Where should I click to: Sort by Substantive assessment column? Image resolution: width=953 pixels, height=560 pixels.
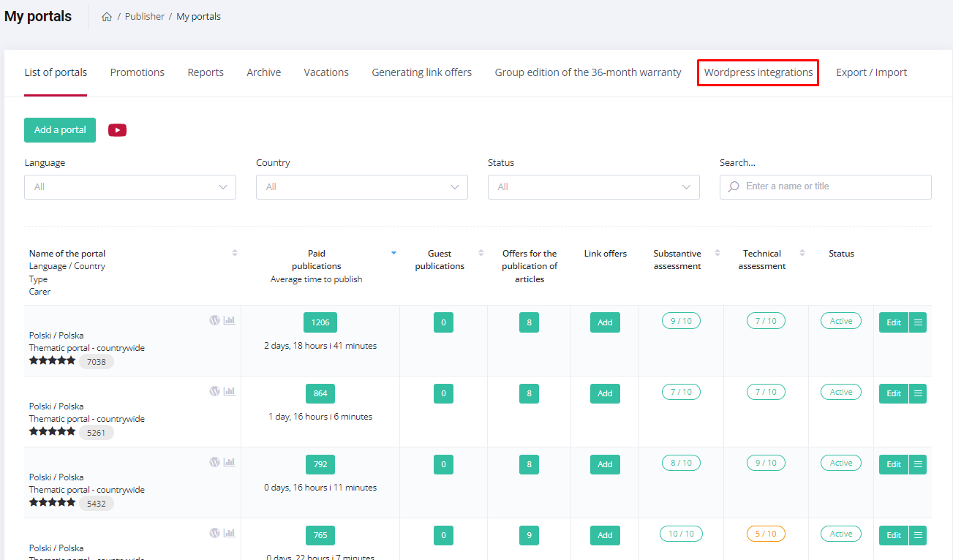coord(717,253)
